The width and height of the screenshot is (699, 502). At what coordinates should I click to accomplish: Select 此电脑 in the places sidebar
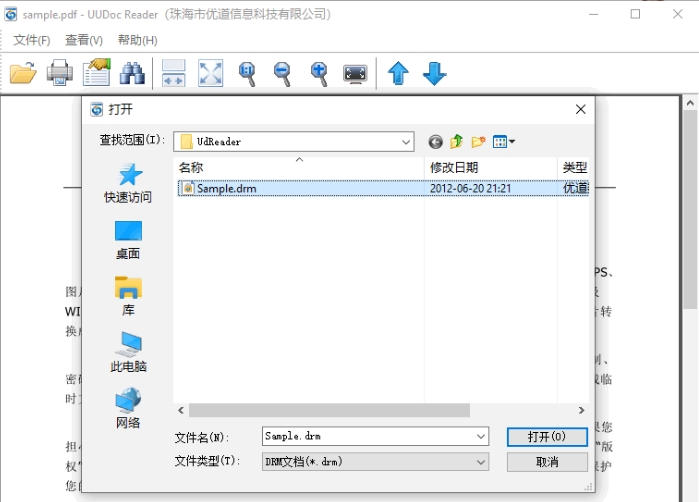(x=128, y=352)
